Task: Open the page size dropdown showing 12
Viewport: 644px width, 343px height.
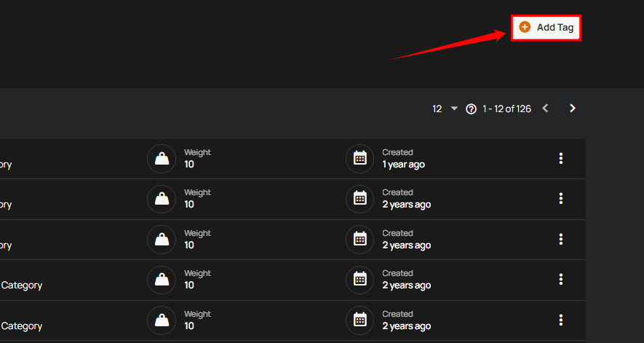Action: 445,109
